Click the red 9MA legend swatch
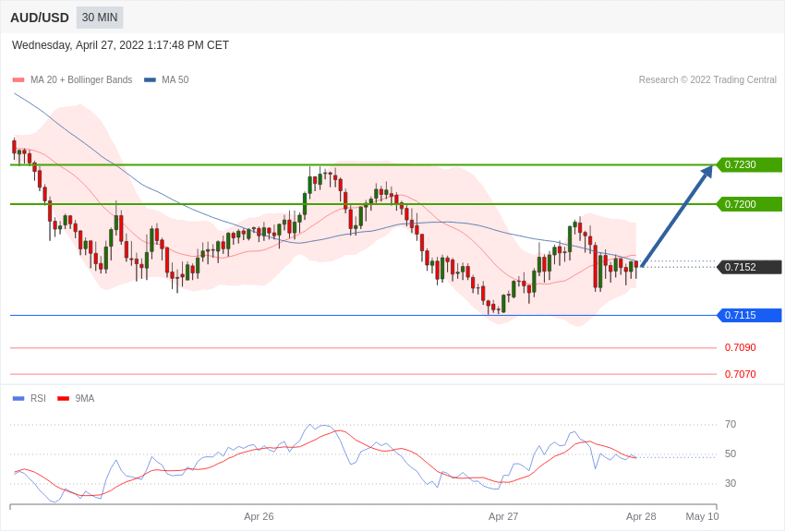This screenshot has height=532, width=785. (63, 399)
